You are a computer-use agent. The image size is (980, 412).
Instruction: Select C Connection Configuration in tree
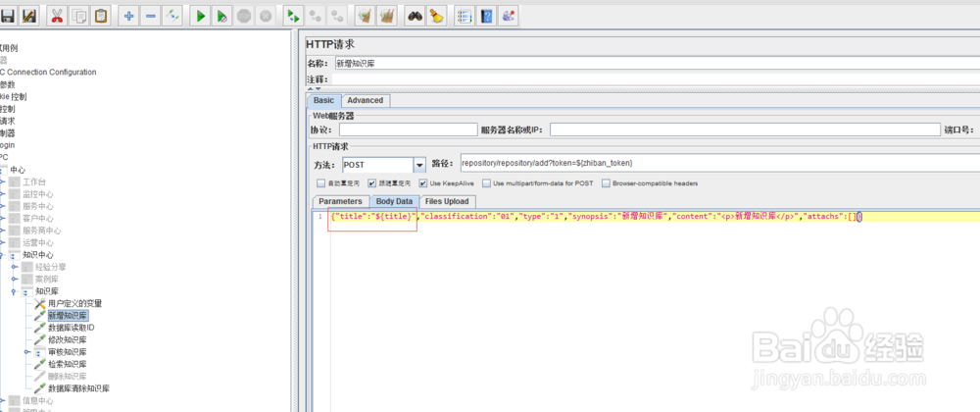48,73
